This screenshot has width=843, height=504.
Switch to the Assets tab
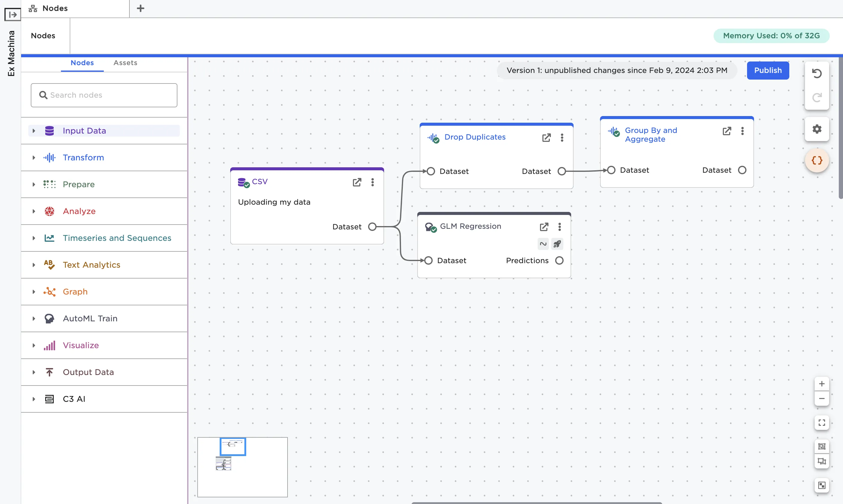(x=125, y=63)
